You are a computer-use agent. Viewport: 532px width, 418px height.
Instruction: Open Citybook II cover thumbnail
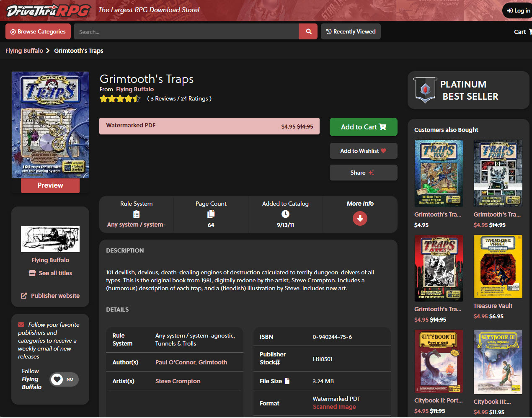[439, 361]
